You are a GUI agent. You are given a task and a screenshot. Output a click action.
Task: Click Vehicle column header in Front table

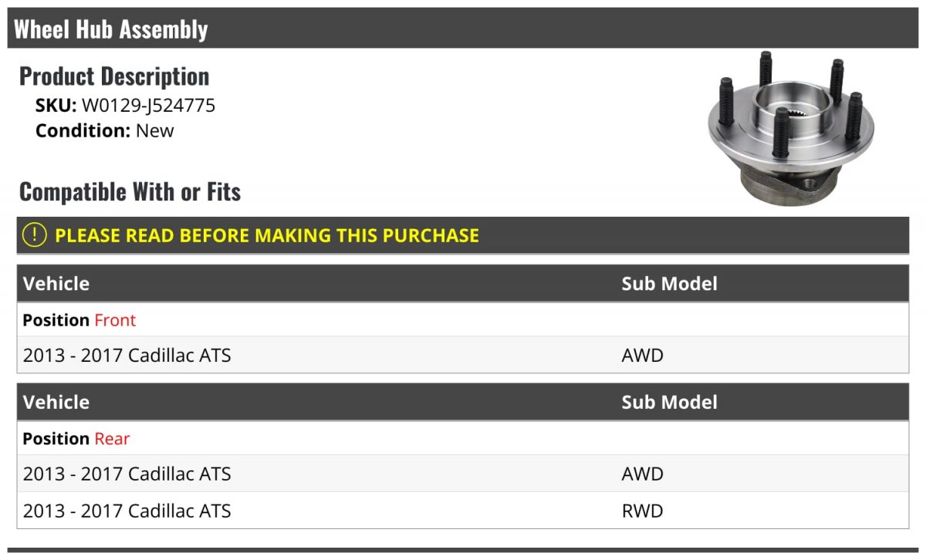56,283
